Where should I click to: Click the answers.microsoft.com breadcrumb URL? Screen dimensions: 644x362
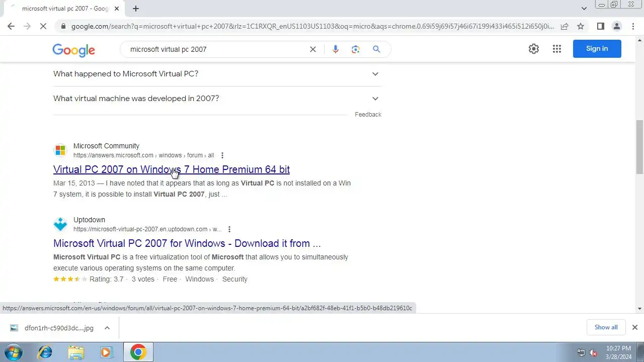point(143,155)
